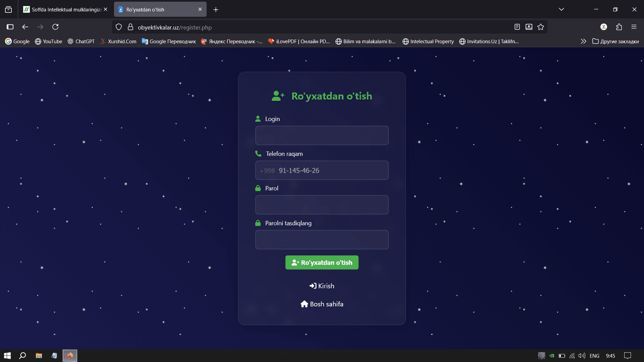Go to Bosh sahifa home link
This screenshot has height=362, width=644.
(x=322, y=304)
